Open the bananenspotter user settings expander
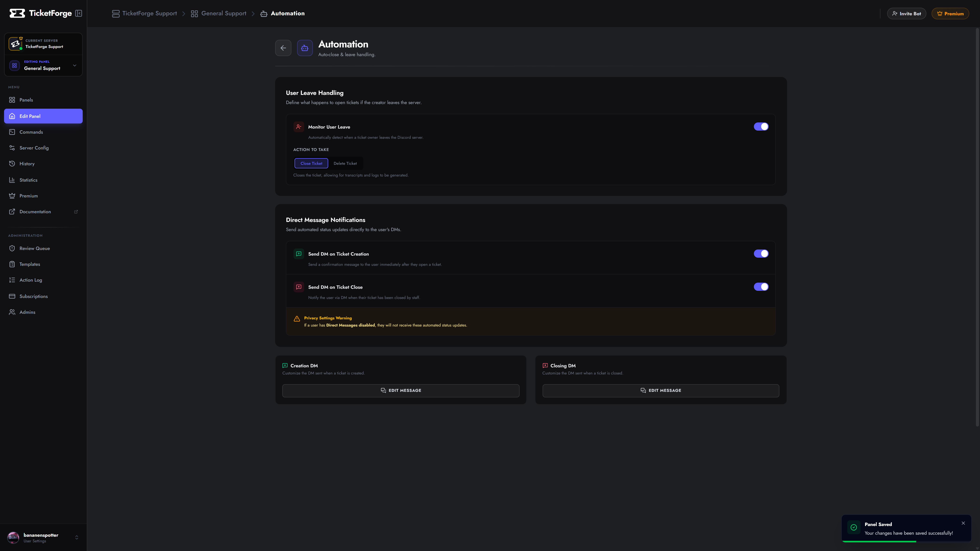The height and width of the screenshot is (551, 980). pos(76,538)
